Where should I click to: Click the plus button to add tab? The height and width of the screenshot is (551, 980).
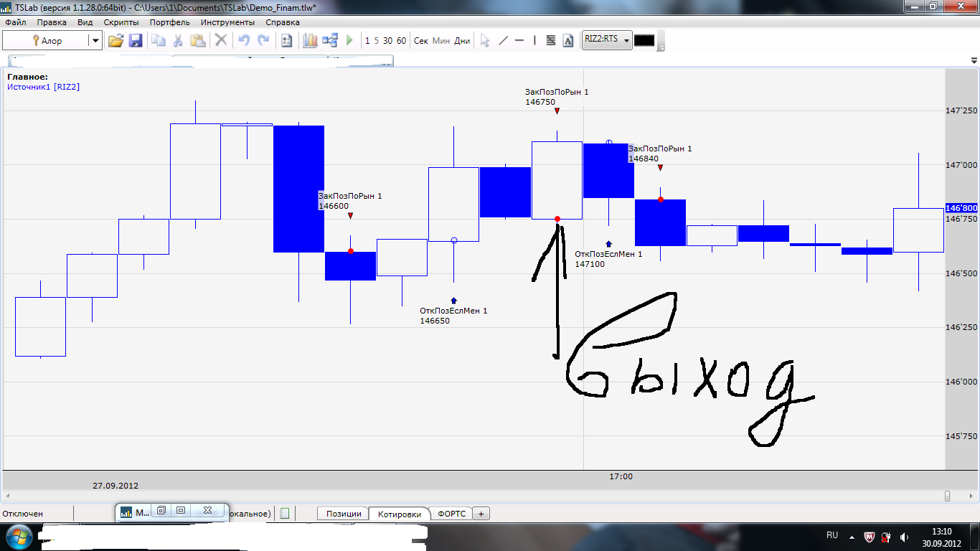tap(481, 514)
